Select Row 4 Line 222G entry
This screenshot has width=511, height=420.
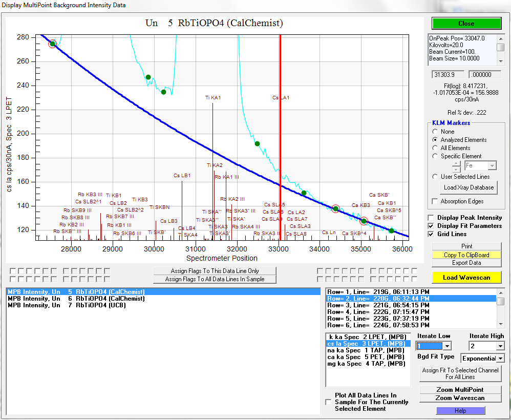(379, 311)
